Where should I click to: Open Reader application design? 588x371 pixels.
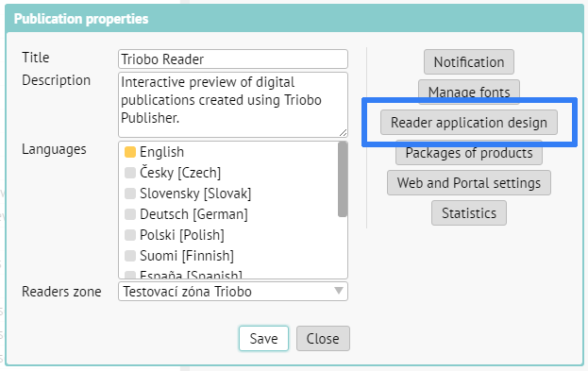point(469,123)
